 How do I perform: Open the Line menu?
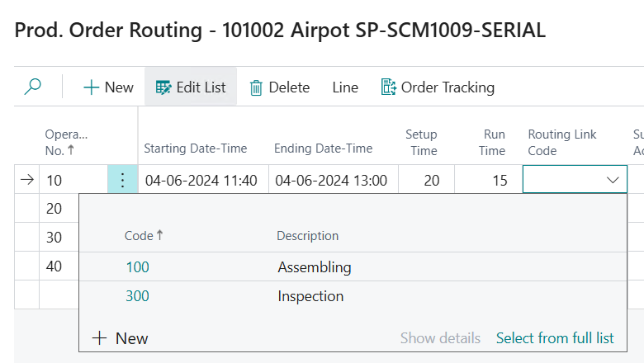coord(345,87)
